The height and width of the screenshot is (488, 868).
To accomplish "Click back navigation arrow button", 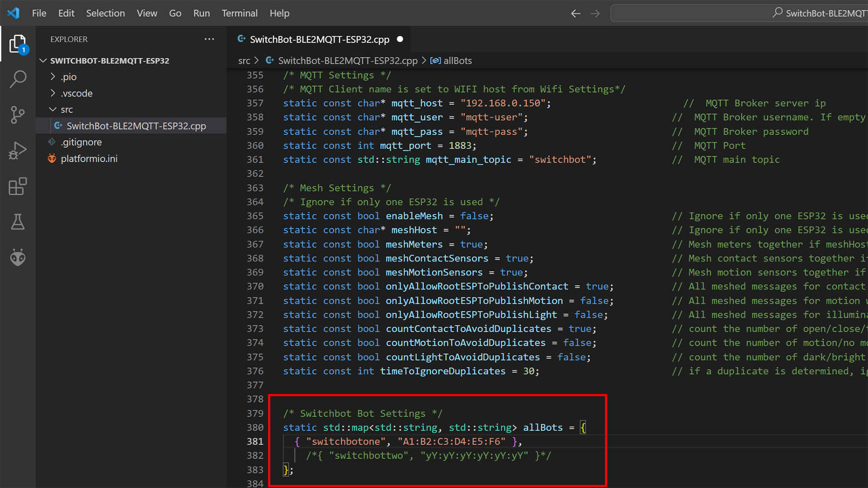I will (x=574, y=13).
